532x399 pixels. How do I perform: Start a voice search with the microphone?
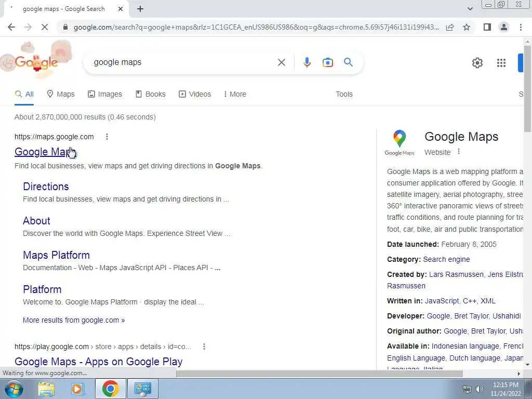click(307, 62)
